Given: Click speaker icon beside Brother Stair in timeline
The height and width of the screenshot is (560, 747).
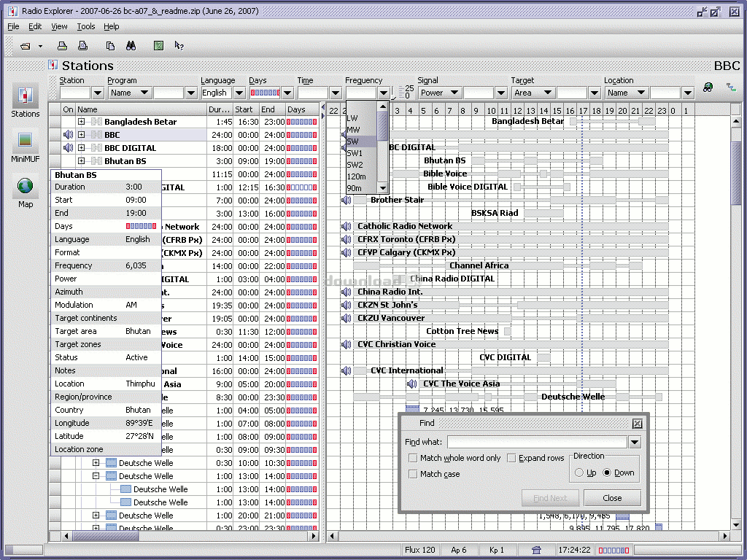Looking at the screenshot, I should click(x=347, y=200).
